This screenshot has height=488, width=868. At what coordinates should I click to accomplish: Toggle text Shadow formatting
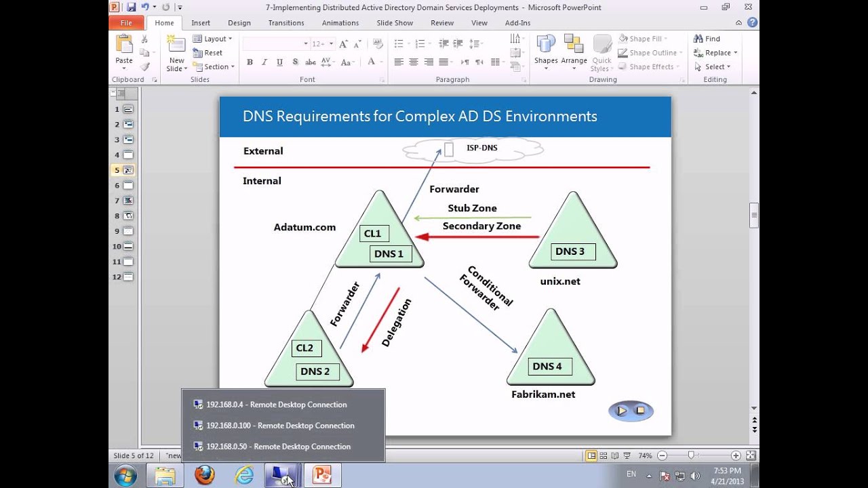click(295, 62)
